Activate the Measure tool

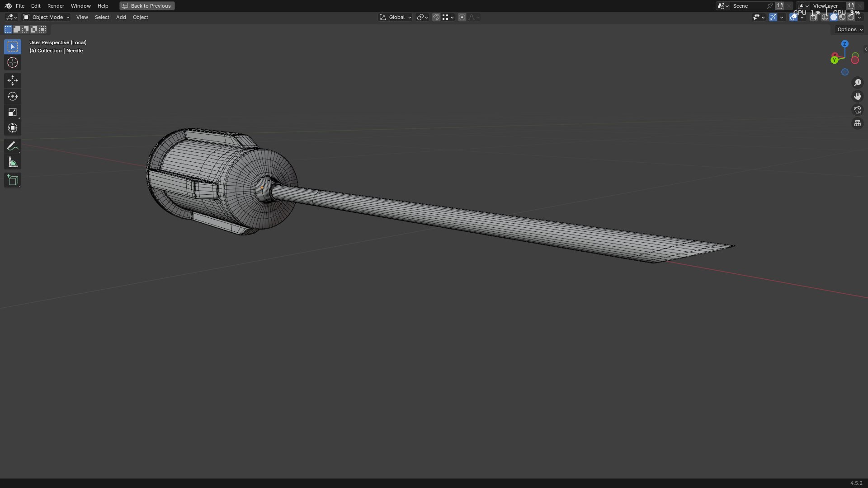click(13, 162)
